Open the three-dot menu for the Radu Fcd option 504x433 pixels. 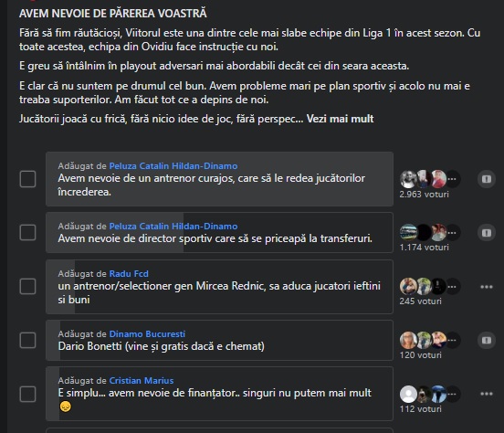tap(487, 287)
